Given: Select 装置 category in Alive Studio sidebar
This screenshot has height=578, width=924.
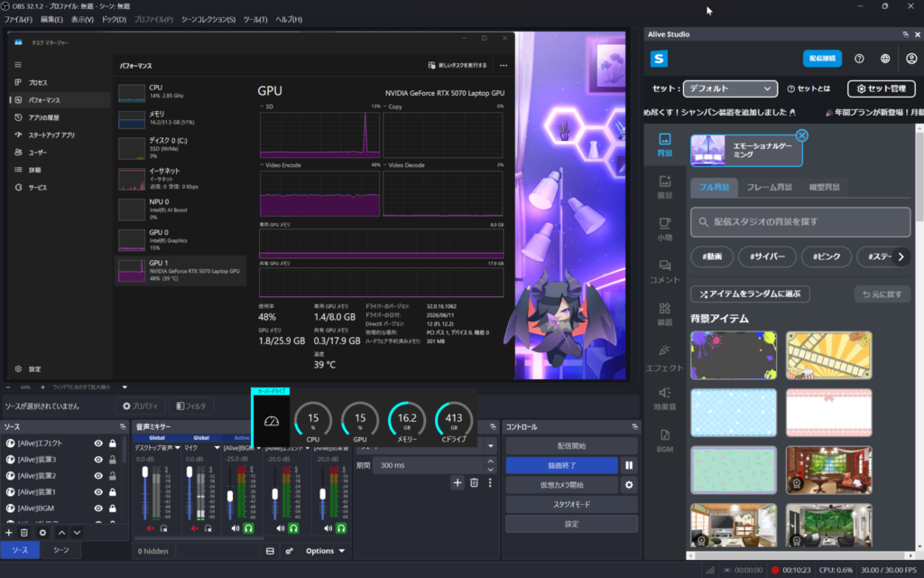Looking at the screenshot, I should [665, 314].
